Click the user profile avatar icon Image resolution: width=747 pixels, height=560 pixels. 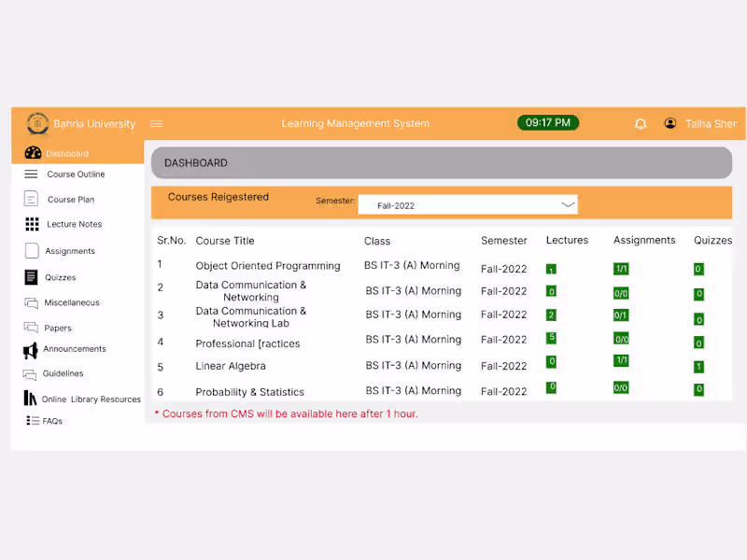tap(670, 123)
